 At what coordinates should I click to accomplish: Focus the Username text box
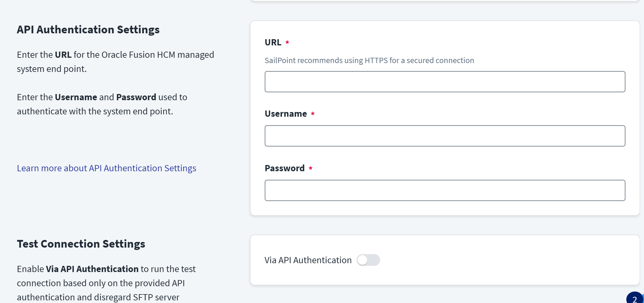(445, 136)
